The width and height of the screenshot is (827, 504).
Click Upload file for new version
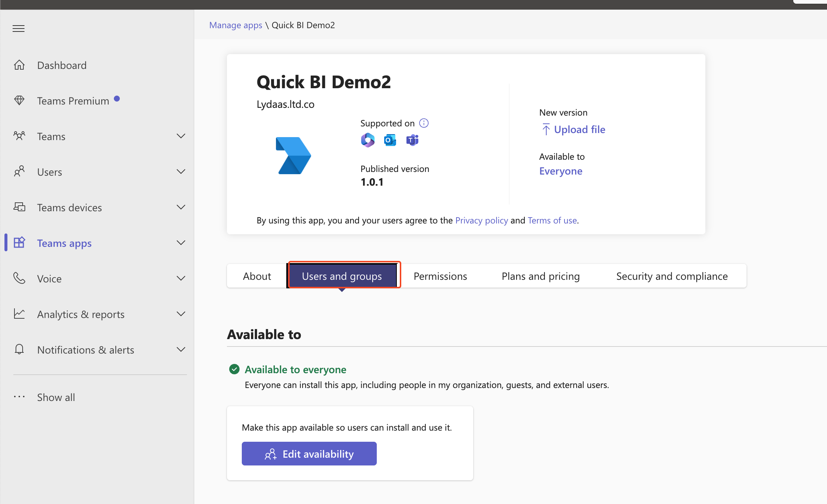(x=579, y=129)
